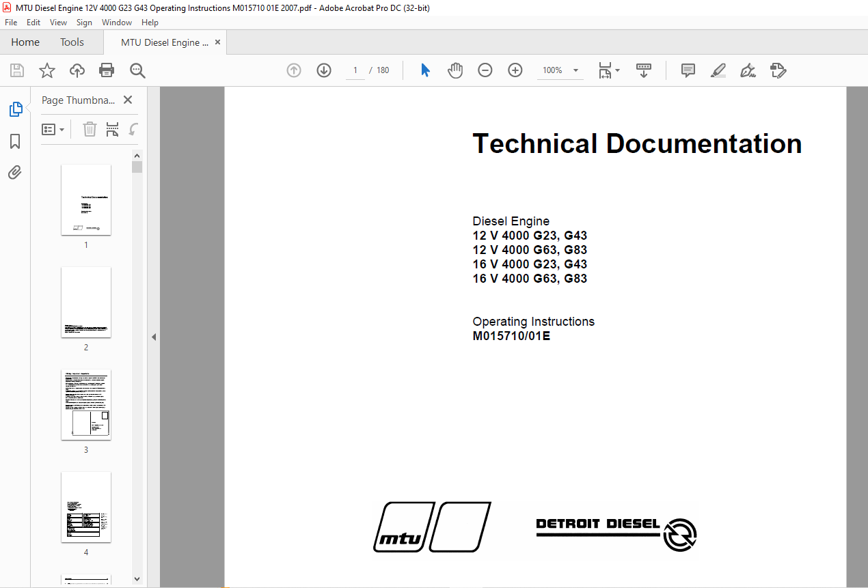Select page 1 thumbnail
868x588 pixels.
coord(86,199)
